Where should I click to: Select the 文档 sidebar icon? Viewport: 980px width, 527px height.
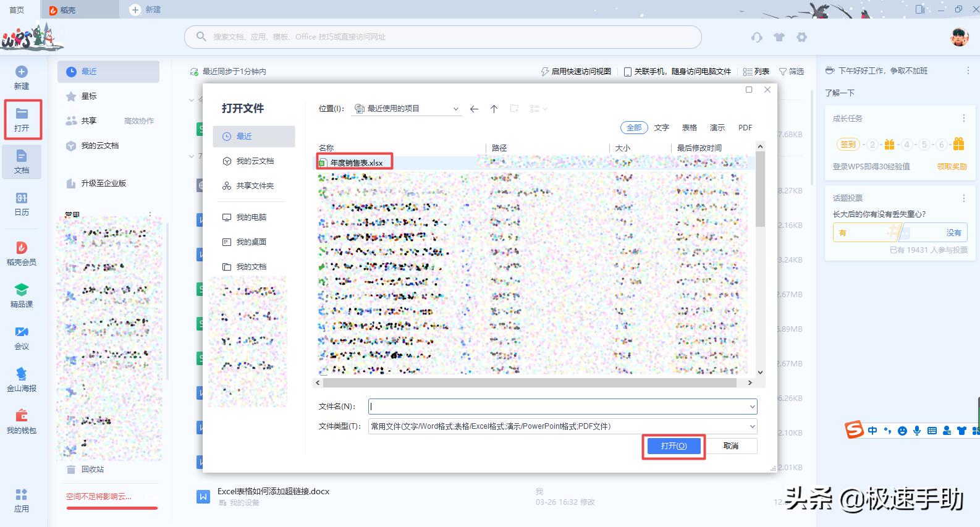coord(22,162)
